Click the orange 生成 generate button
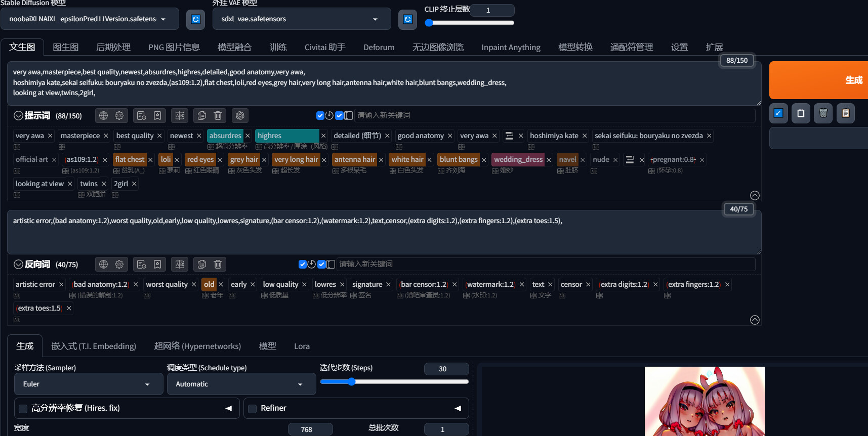This screenshot has width=868, height=436. (818, 80)
